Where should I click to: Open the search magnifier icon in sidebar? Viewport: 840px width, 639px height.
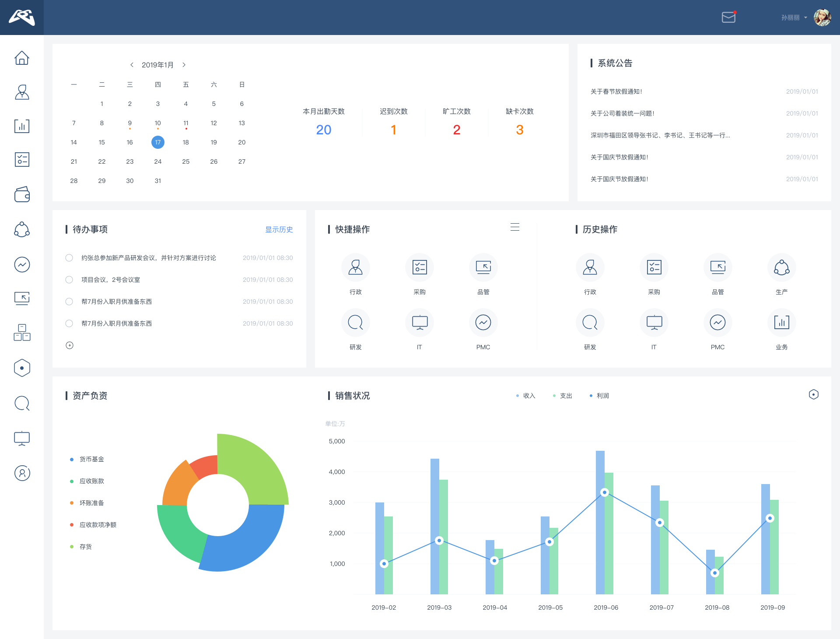point(22,403)
